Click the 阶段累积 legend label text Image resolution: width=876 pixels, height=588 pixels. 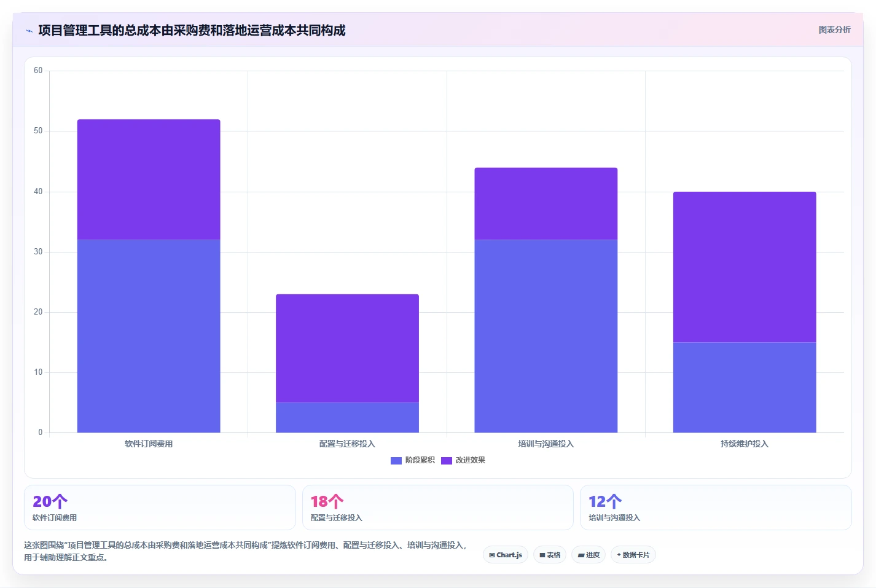pyautogui.click(x=420, y=460)
